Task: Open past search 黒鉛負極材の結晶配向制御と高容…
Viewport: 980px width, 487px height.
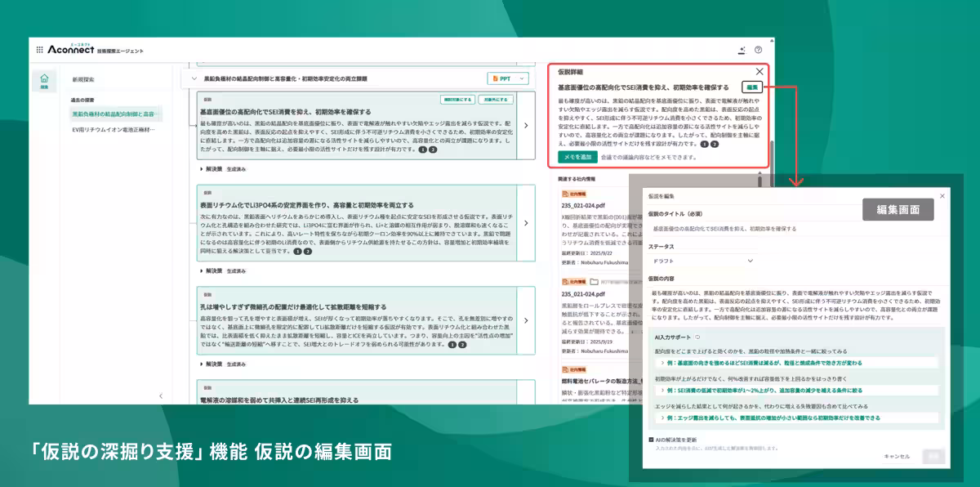Action: coord(114,114)
